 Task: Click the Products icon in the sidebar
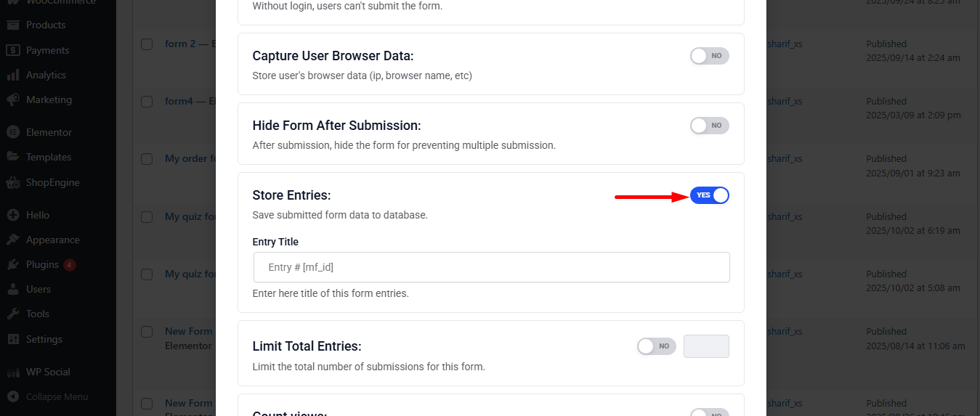pos(13,25)
